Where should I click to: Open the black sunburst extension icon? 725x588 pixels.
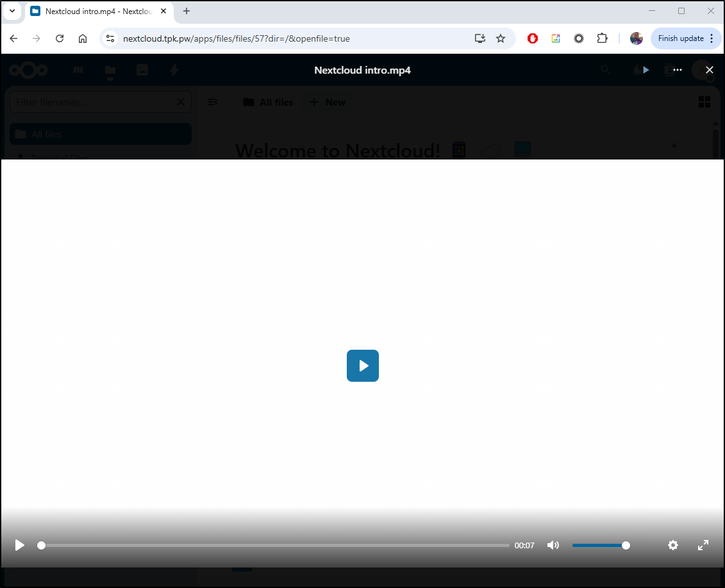[x=579, y=38]
